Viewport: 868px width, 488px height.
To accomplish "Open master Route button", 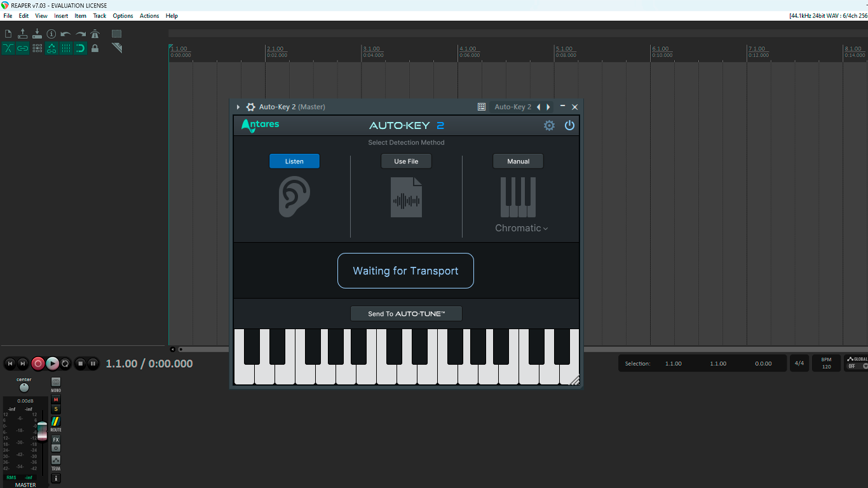I will click(56, 421).
